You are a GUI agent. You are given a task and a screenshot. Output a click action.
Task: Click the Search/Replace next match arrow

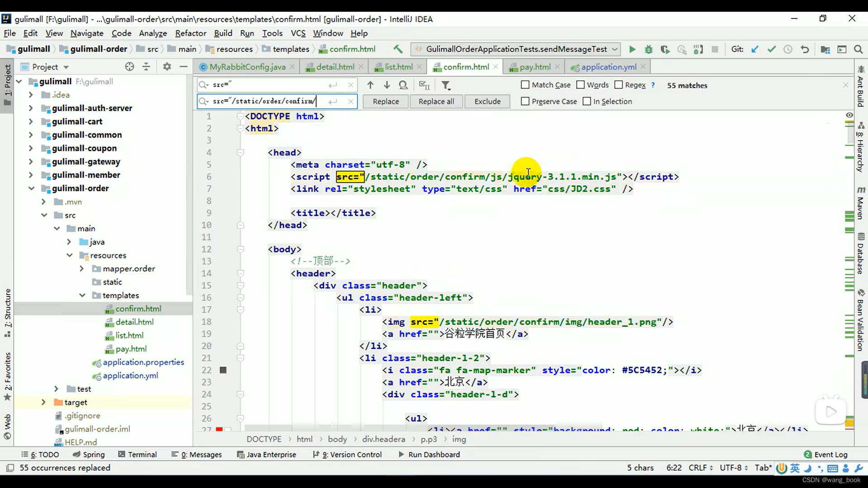(x=387, y=84)
